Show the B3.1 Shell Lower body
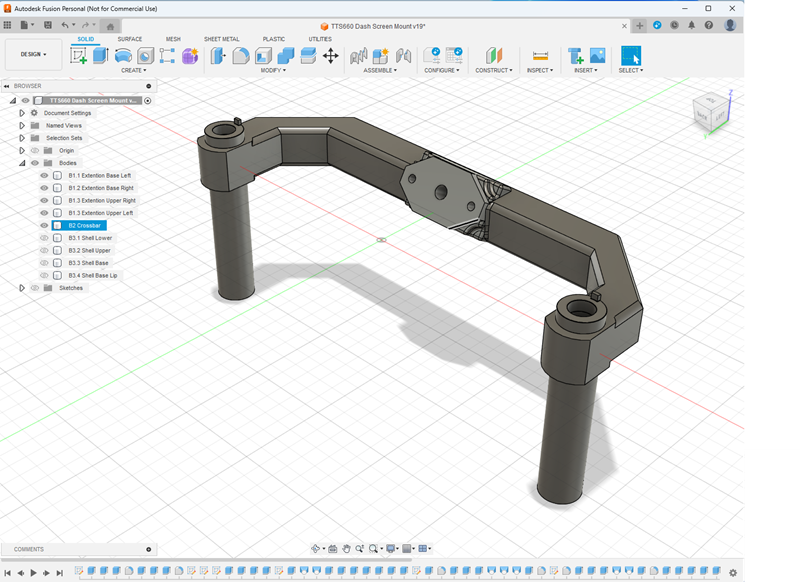 (x=44, y=238)
